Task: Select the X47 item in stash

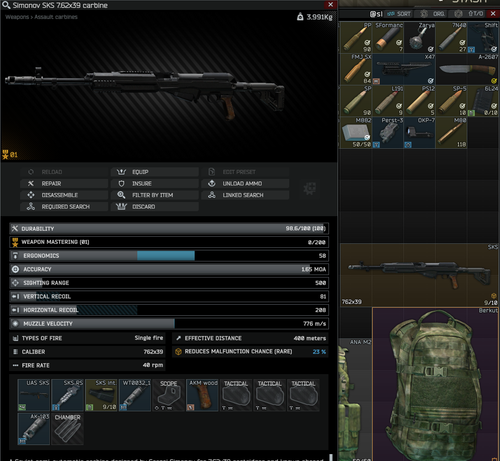Action: [x=404, y=69]
